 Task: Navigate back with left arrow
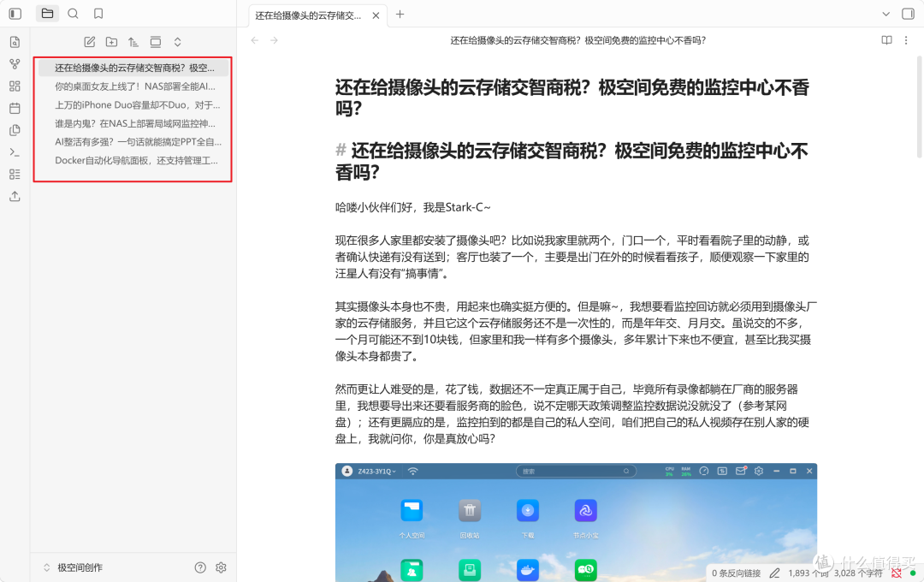[255, 40]
